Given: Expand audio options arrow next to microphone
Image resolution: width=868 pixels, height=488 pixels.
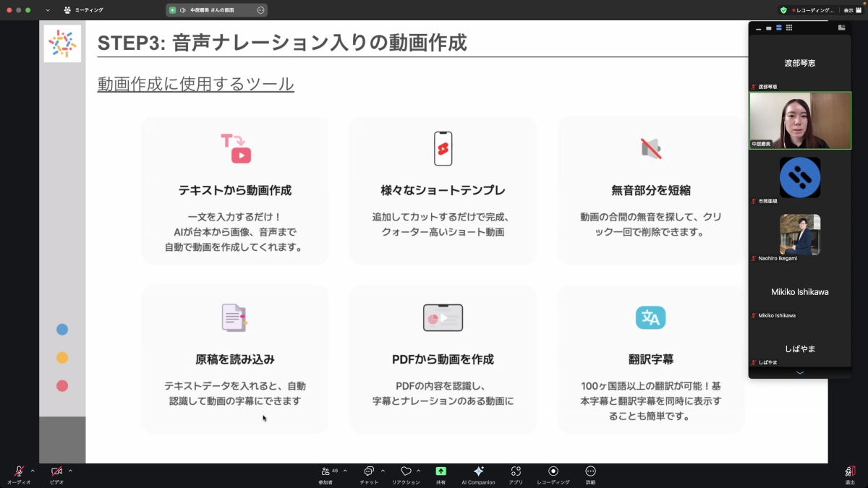Looking at the screenshot, I should tap(33, 471).
